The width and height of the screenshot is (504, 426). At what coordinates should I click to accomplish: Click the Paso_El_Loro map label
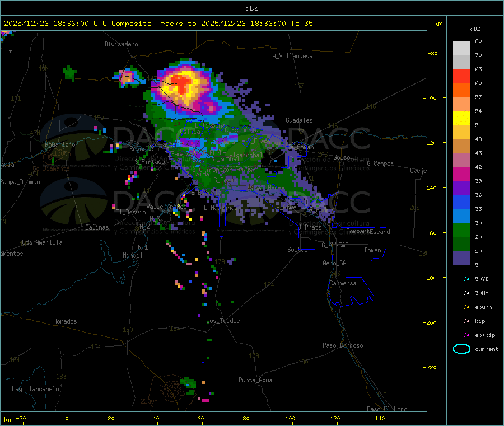tap(387, 409)
